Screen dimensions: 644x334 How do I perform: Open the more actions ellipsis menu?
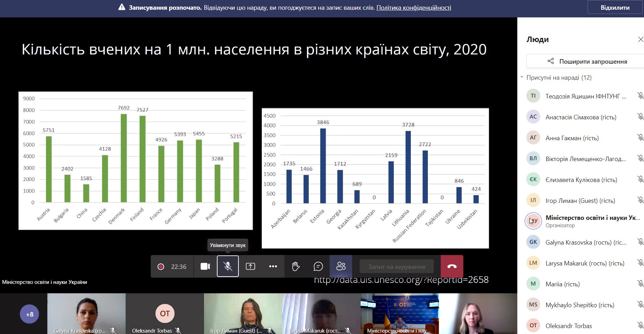tap(273, 267)
